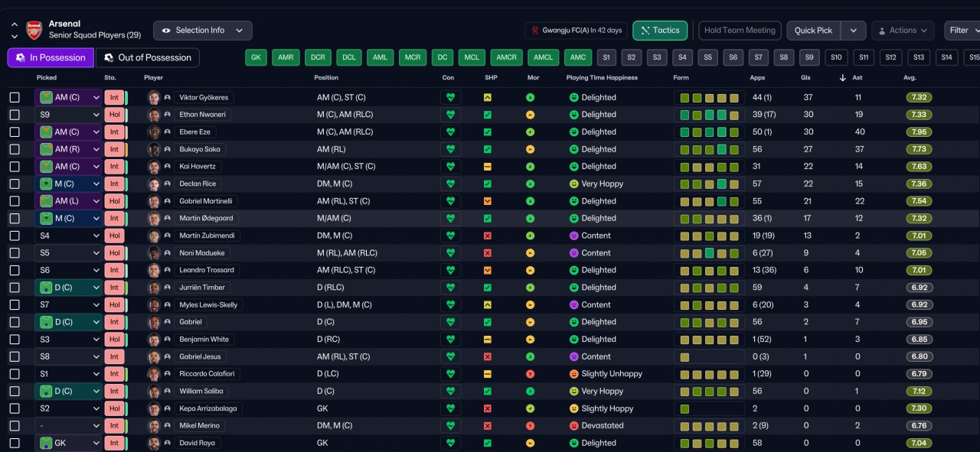Tick Mikel Merino row checkbox

click(15, 426)
